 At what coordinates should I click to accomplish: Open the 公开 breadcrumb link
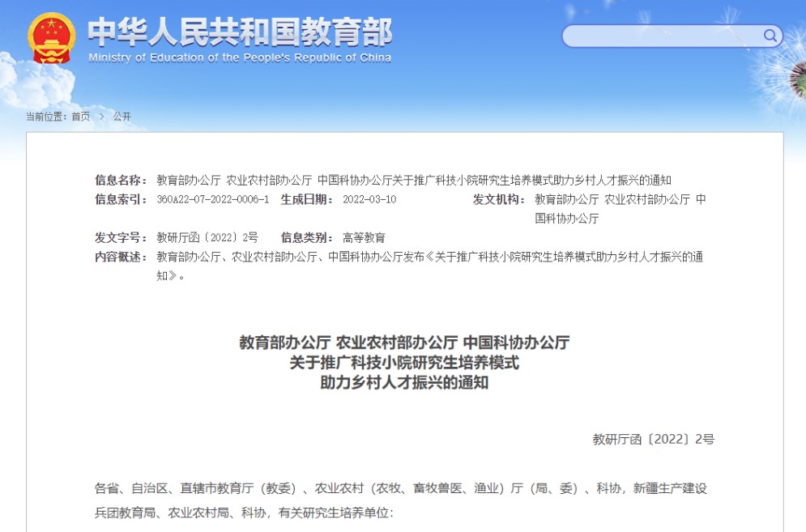pyautogui.click(x=122, y=117)
